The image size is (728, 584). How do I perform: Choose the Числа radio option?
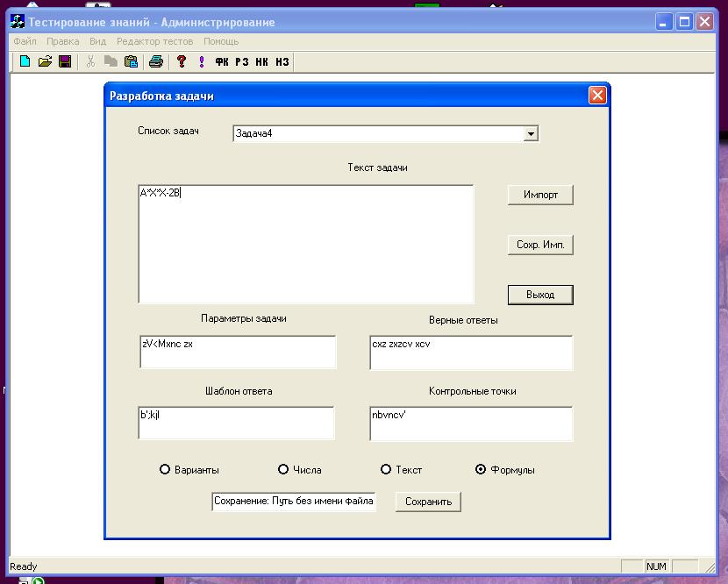283,470
